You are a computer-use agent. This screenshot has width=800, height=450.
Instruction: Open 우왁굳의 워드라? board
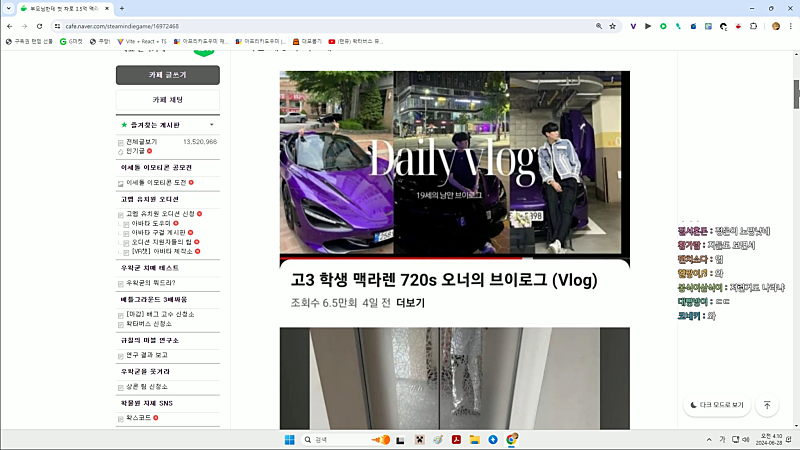point(151,283)
